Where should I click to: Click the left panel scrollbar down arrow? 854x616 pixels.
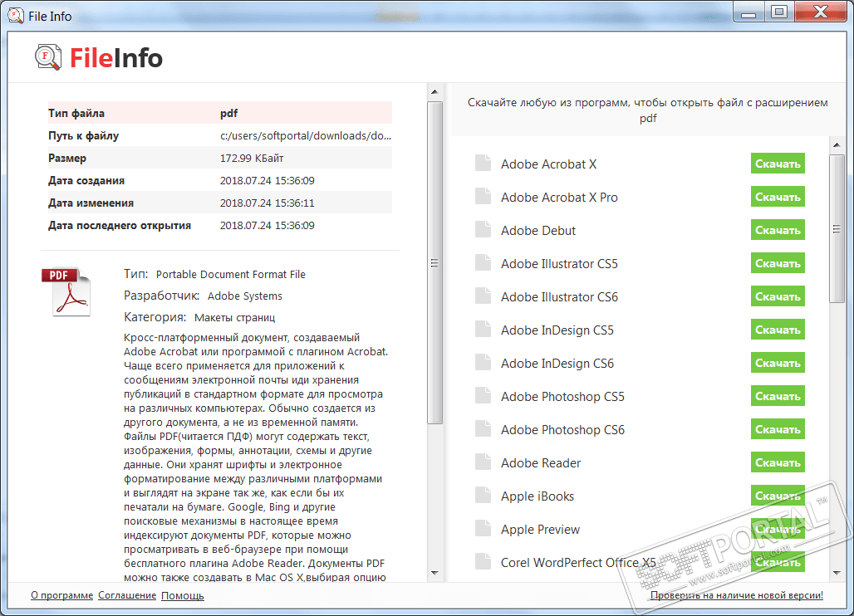coord(434,573)
